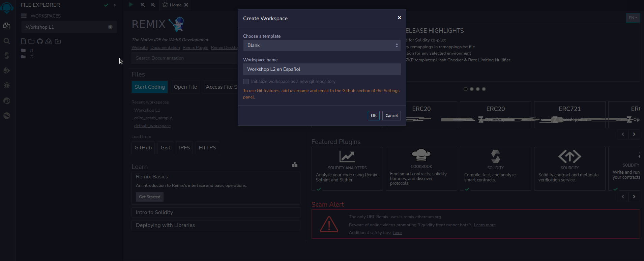The image size is (644, 261).
Task: Click OK to create workspace
Action: pos(374,116)
